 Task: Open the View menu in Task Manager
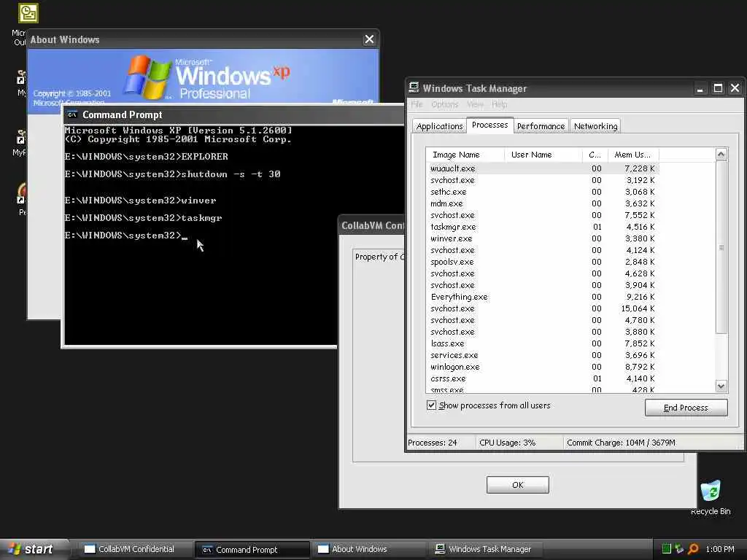(x=475, y=104)
